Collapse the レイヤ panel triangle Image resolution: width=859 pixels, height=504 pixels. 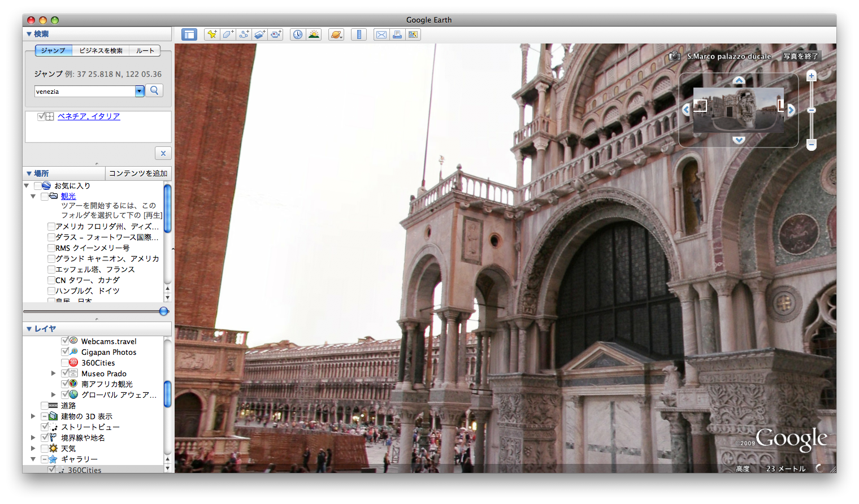[x=29, y=329]
